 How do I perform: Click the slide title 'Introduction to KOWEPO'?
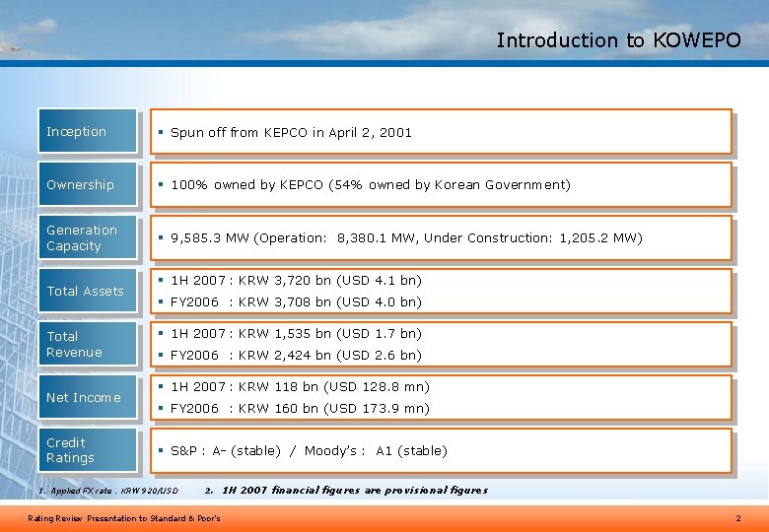pyautogui.click(x=618, y=40)
